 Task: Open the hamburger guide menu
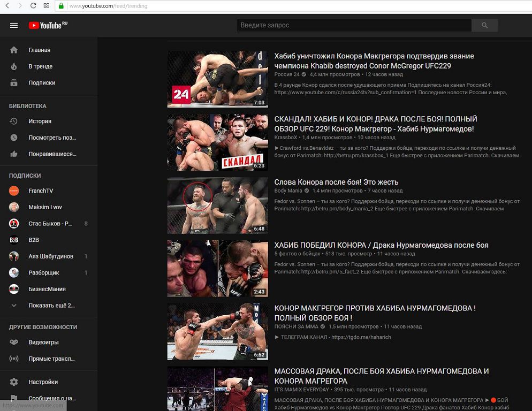tap(14, 26)
